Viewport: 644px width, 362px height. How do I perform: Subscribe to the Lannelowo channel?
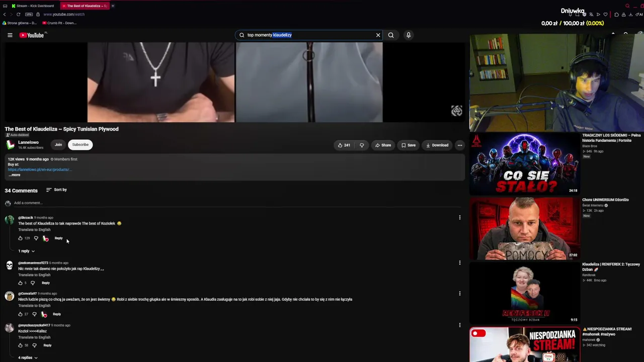pyautogui.click(x=80, y=145)
